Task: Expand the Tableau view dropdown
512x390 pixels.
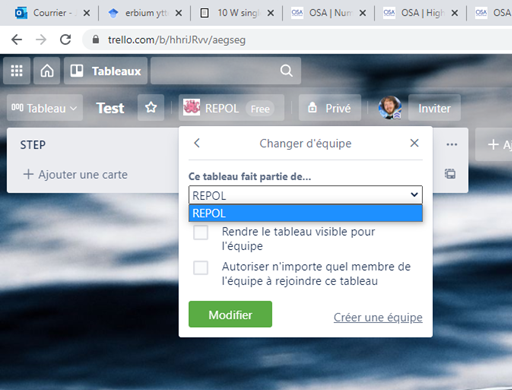Action: [45, 108]
